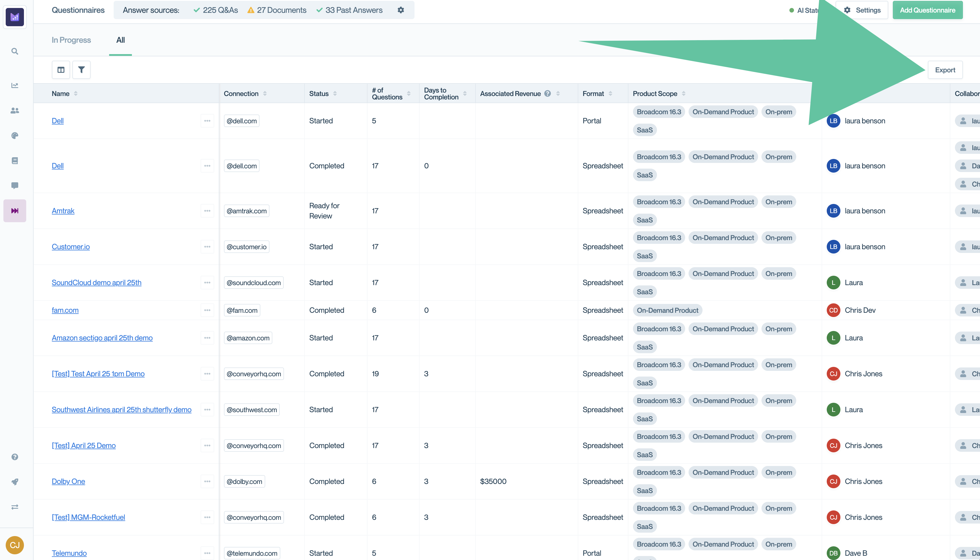
Task: Open [Test] Test April 25 1pm Demo link
Action: [98, 373]
